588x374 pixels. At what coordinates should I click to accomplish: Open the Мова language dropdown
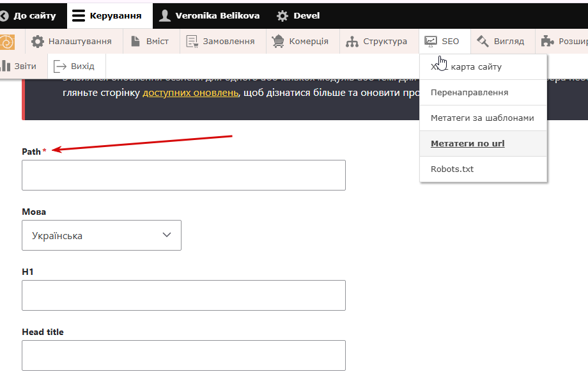point(102,235)
